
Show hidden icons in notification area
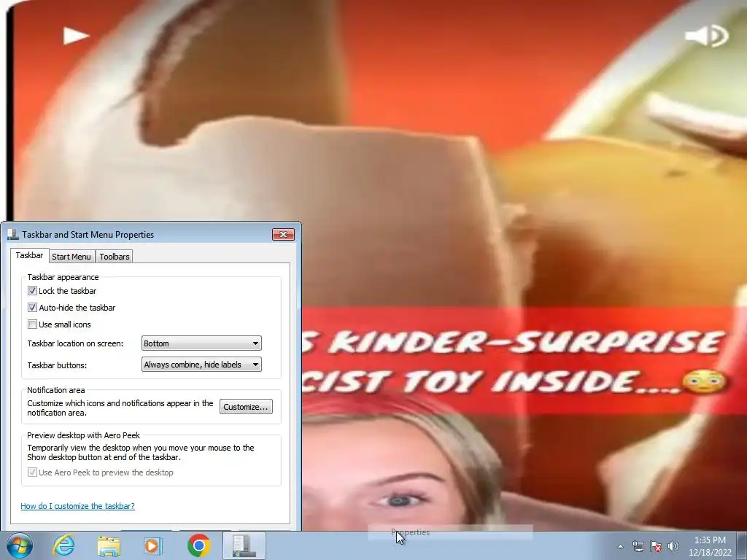pos(620,546)
